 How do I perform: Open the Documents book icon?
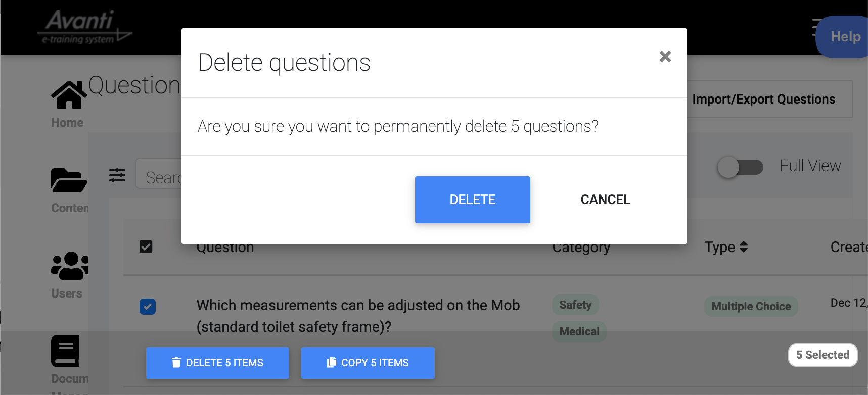tap(66, 351)
